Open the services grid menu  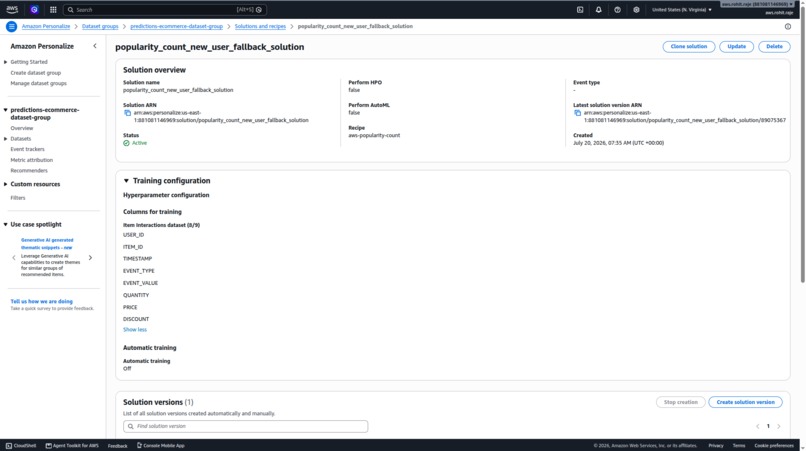coord(53,9)
